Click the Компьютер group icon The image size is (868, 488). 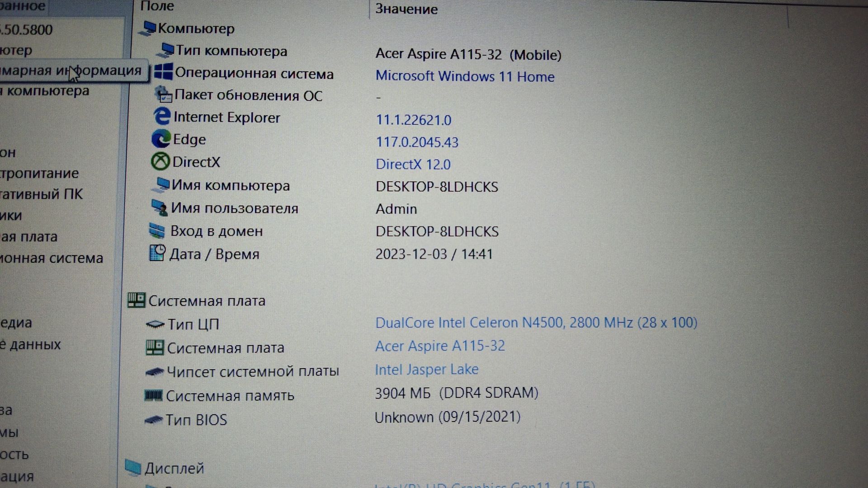click(148, 28)
